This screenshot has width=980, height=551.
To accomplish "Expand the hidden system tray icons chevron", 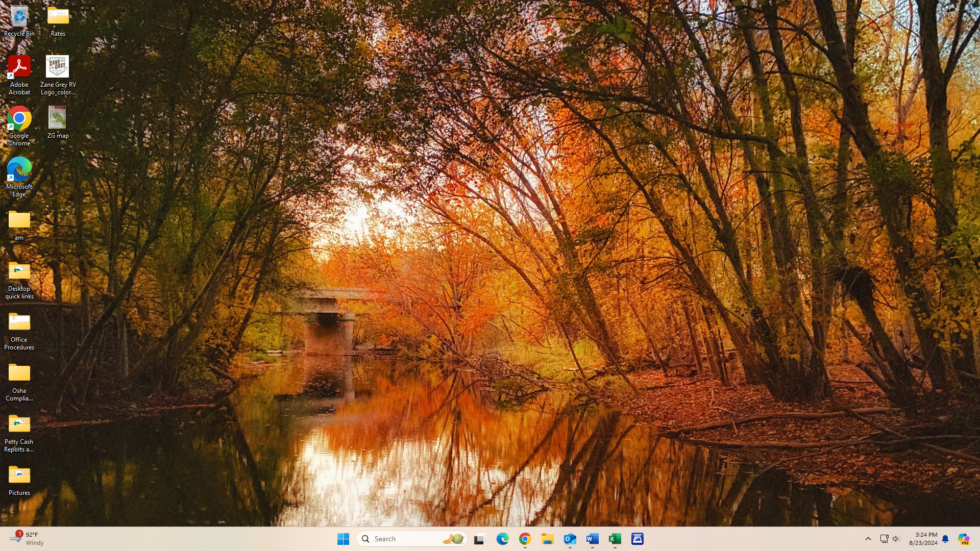I will [868, 539].
